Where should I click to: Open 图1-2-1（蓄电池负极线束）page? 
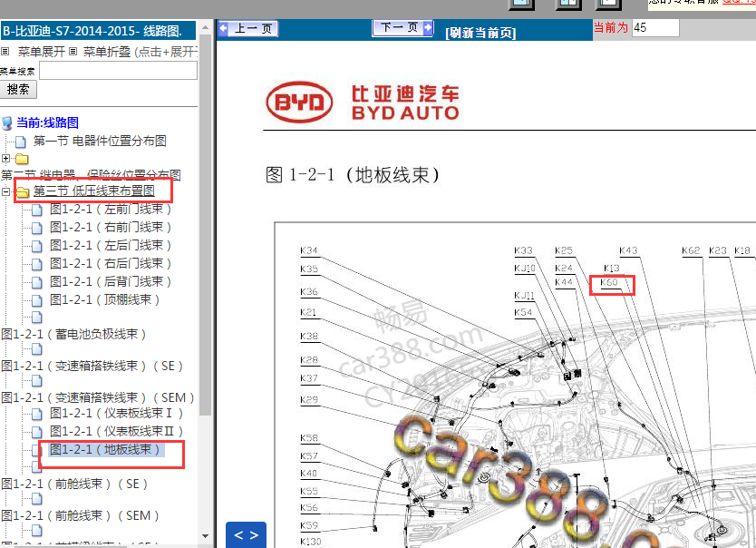click(x=73, y=334)
